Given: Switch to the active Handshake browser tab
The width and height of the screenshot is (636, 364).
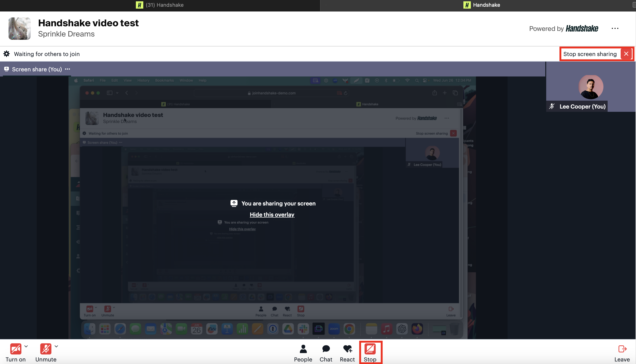Looking at the screenshot, I should point(481,5).
